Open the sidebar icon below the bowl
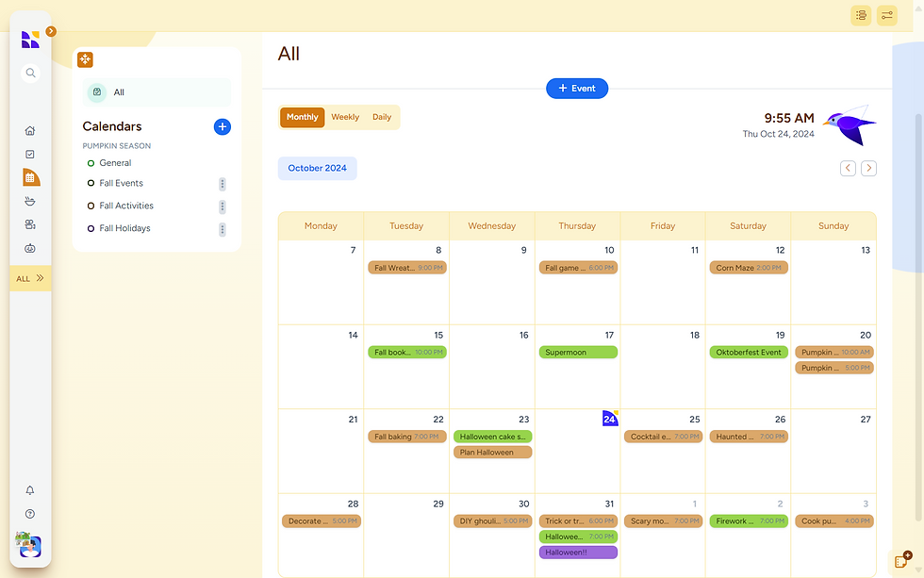 pos(30,224)
